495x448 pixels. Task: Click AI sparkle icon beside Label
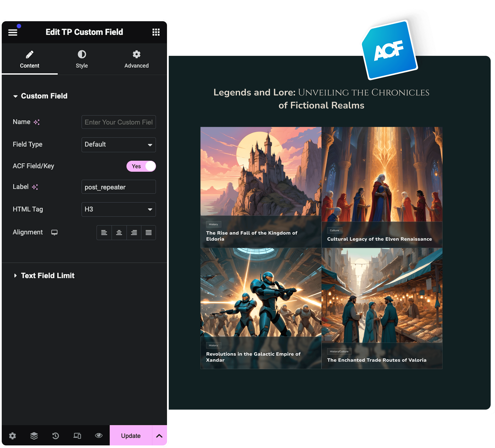35,187
